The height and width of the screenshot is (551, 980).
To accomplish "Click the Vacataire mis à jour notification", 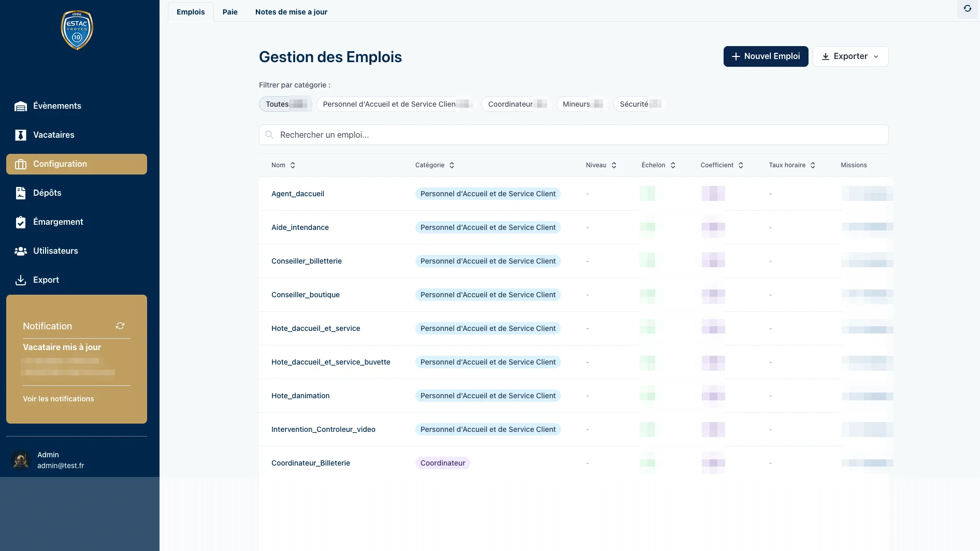I will tap(62, 347).
